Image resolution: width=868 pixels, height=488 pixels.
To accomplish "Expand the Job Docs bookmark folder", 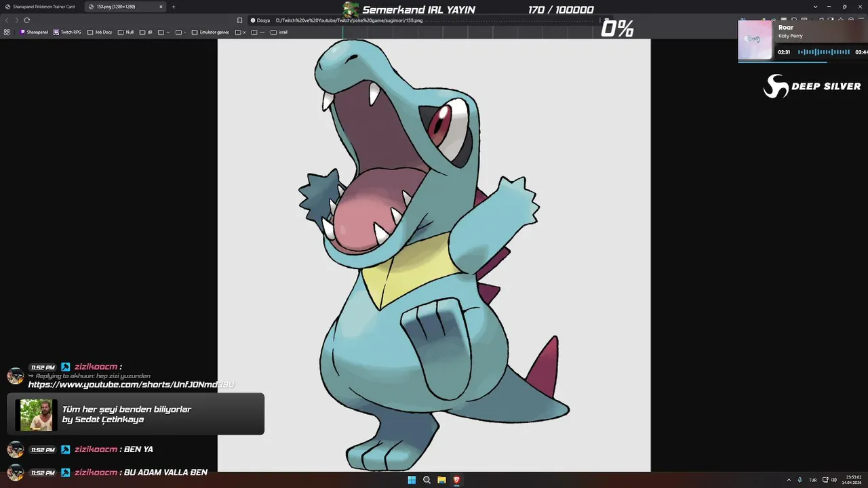I will (x=100, y=32).
